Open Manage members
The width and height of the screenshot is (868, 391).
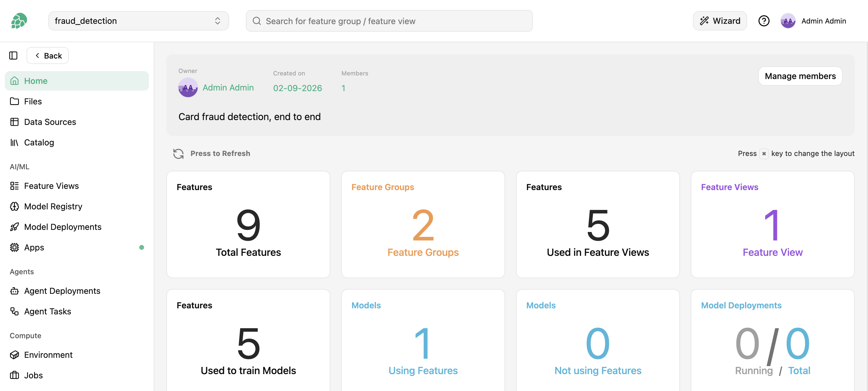[800, 76]
